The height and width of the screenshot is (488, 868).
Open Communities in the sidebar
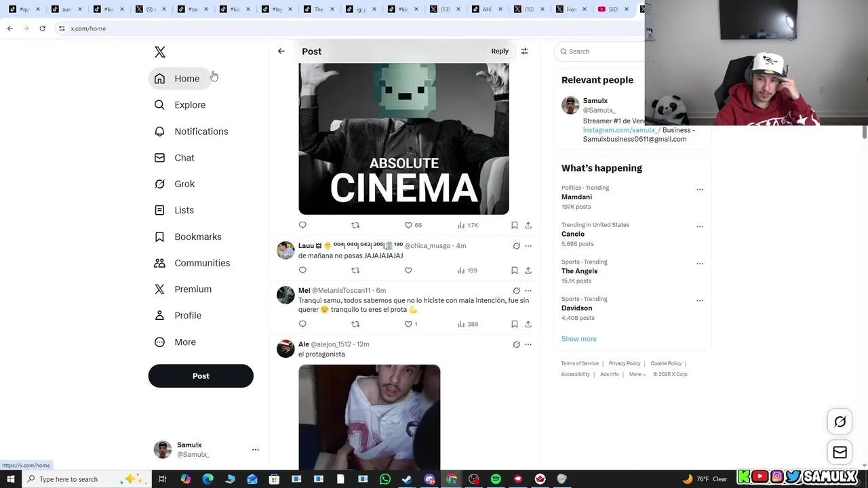[192, 263]
